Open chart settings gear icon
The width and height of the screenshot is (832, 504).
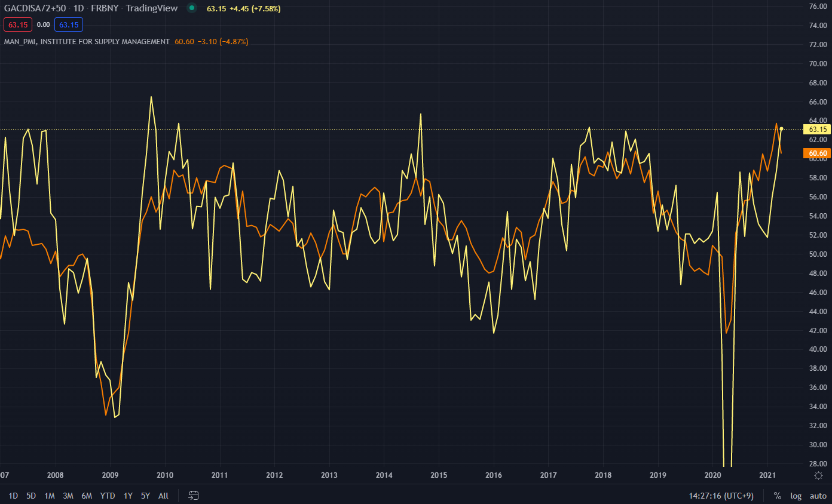[818, 475]
